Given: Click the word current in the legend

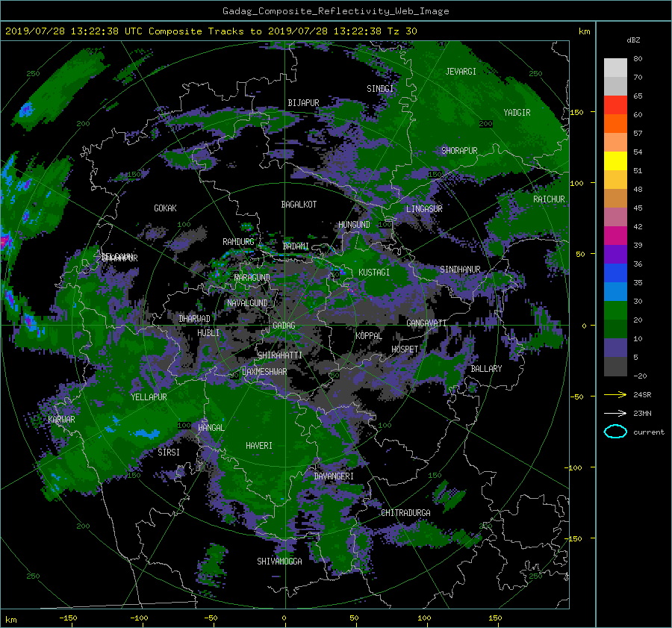Looking at the screenshot, I should tap(649, 432).
